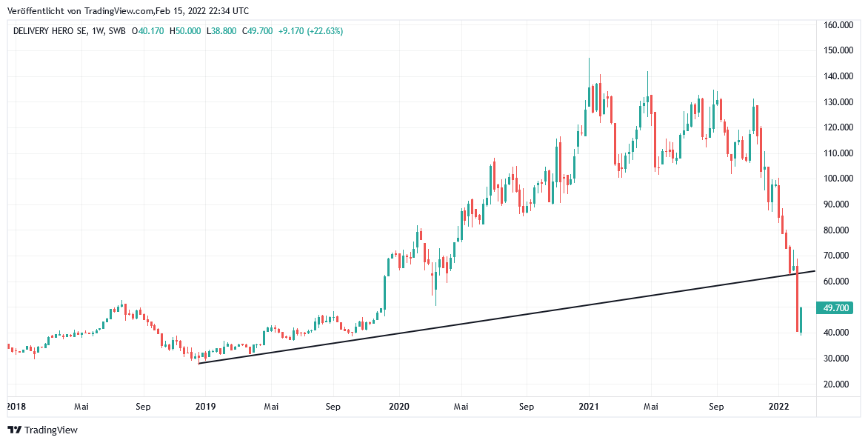Click the 100.000 price axis label

837,179
